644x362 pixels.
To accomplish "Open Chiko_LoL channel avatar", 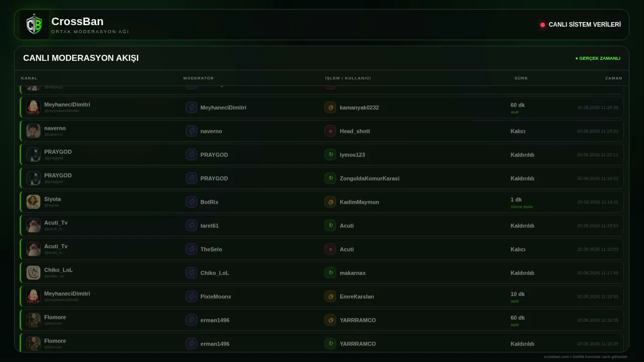I will pyautogui.click(x=33, y=273).
